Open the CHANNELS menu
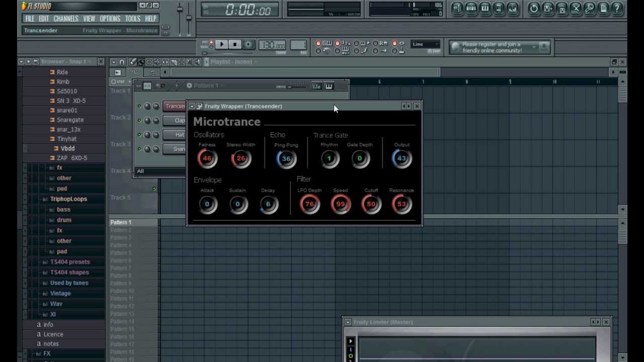The height and width of the screenshot is (362, 644). (66, 19)
